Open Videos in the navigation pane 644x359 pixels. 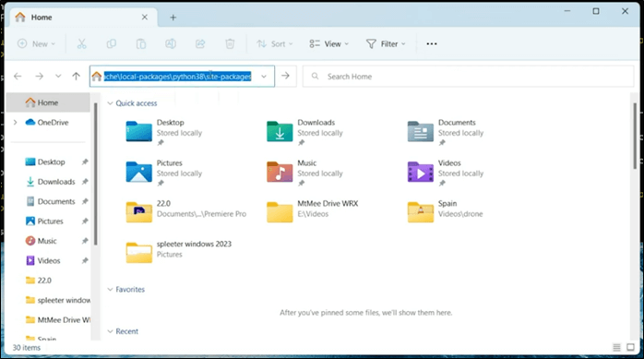[x=49, y=260]
